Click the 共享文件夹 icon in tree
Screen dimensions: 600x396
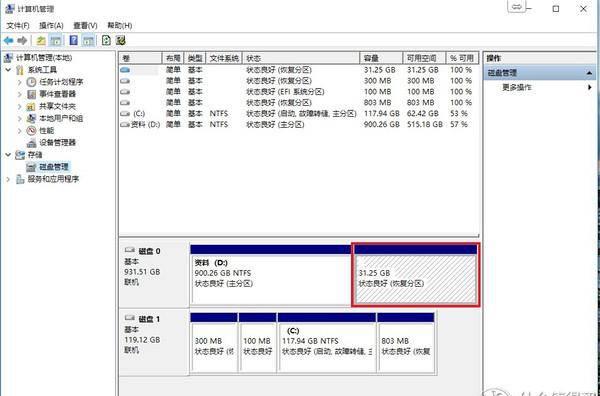[31, 106]
